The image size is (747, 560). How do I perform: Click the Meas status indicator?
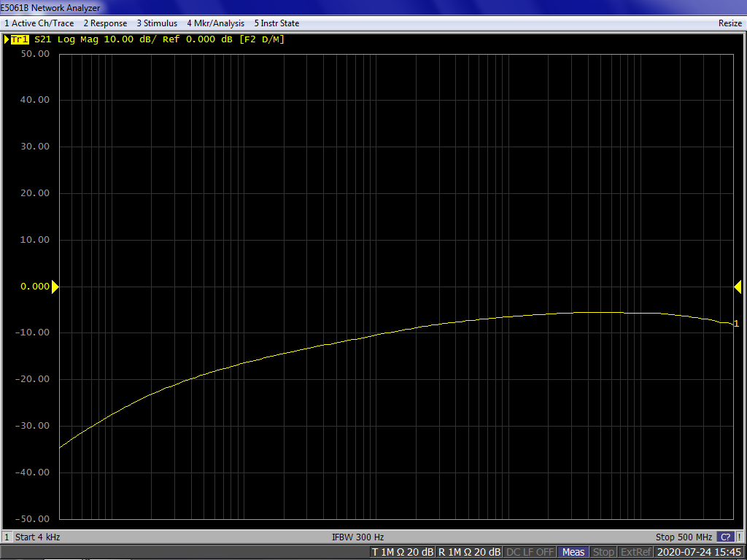[573, 552]
